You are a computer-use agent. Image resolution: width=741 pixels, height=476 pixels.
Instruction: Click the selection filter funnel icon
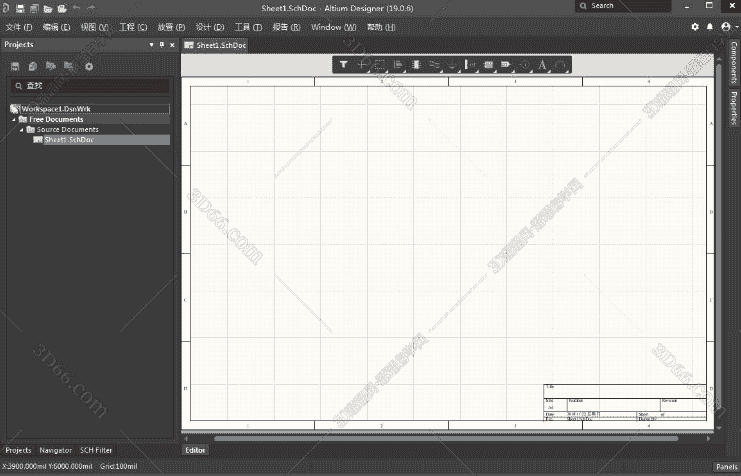pyautogui.click(x=343, y=64)
